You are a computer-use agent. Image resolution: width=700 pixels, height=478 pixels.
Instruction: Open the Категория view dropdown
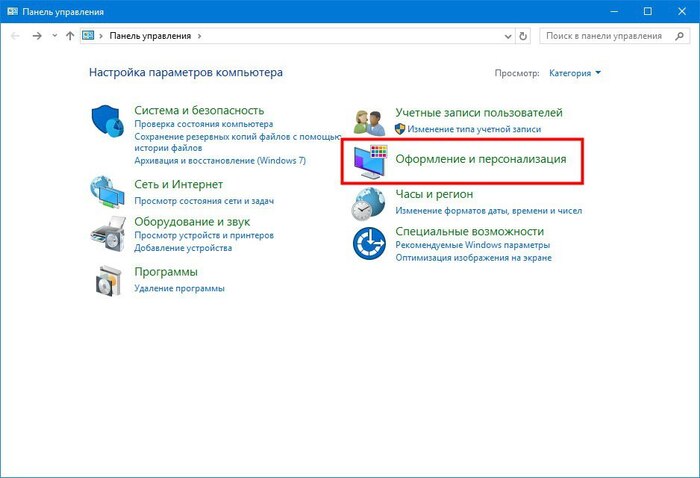point(575,73)
